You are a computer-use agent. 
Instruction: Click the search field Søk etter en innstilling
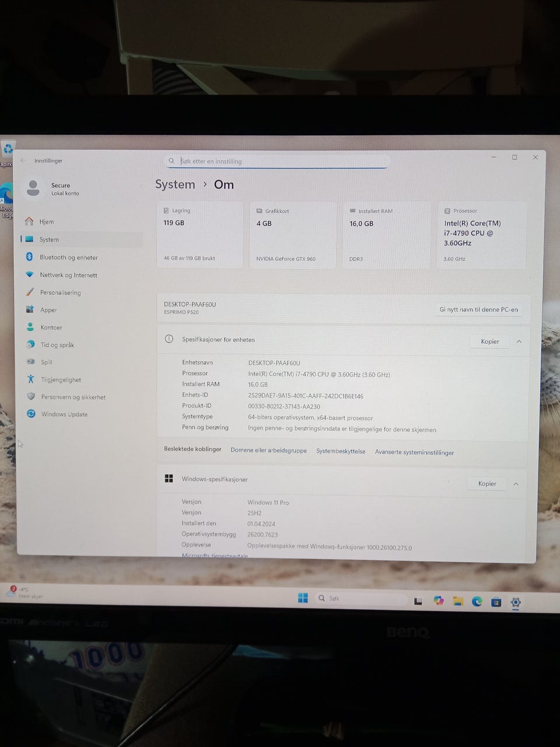(276, 161)
